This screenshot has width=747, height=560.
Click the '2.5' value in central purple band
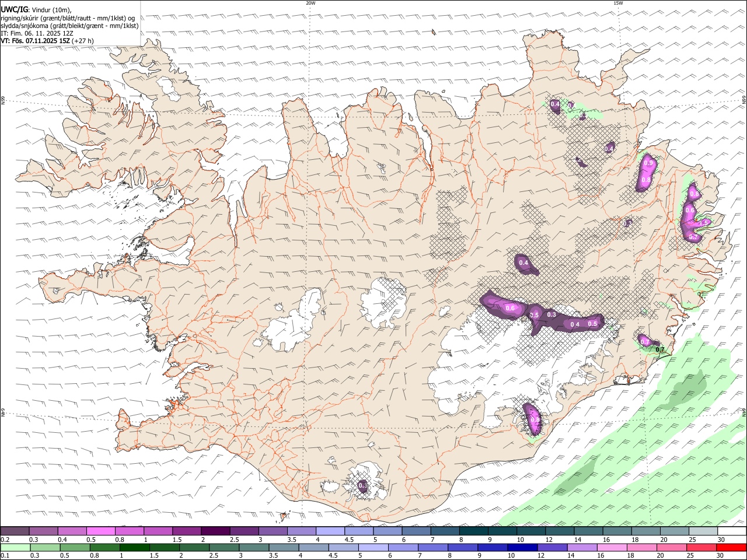click(534, 315)
